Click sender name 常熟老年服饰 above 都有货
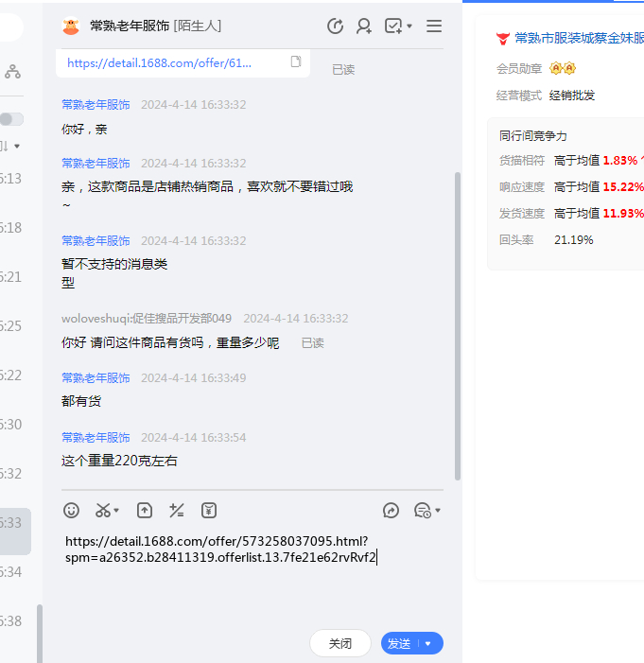This screenshot has width=644, height=663. (x=96, y=378)
